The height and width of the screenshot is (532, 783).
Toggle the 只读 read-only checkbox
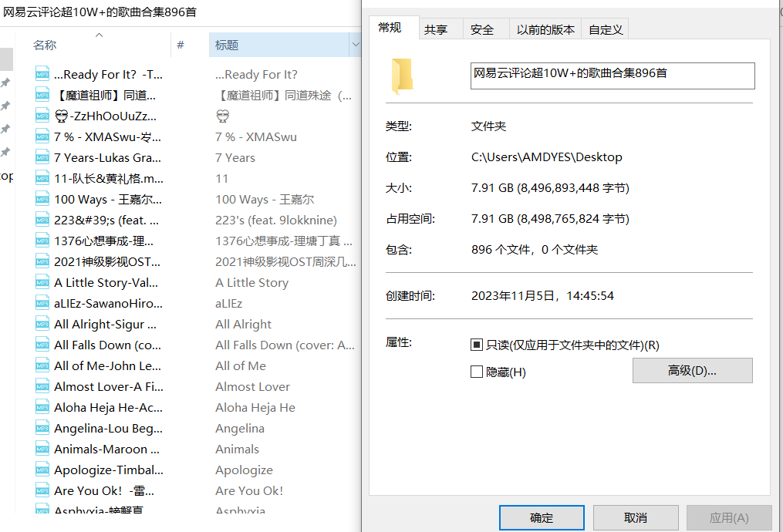tap(477, 345)
